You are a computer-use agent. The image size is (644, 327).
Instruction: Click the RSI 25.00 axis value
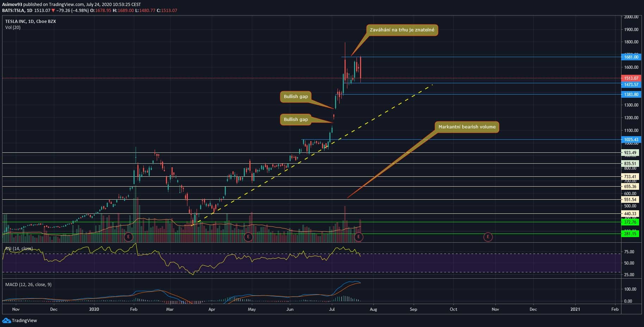(629, 275)
